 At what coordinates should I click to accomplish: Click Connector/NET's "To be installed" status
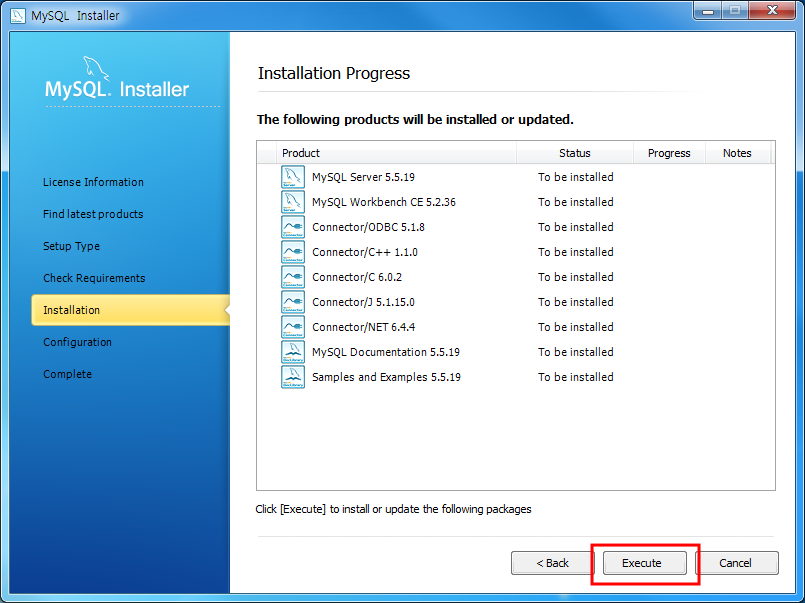[x=576, y=327]
